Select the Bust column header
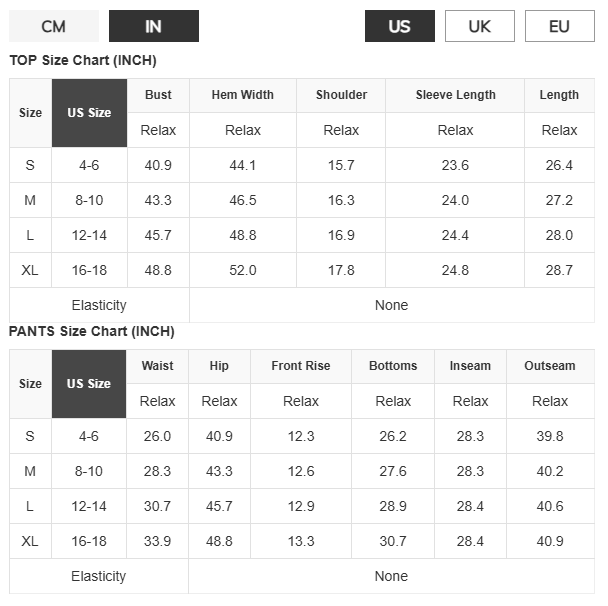 click(x=158, y=95)
